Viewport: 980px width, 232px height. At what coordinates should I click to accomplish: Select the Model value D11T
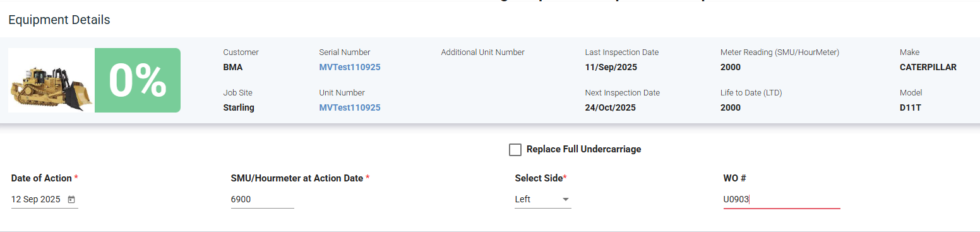pos(911,107)
